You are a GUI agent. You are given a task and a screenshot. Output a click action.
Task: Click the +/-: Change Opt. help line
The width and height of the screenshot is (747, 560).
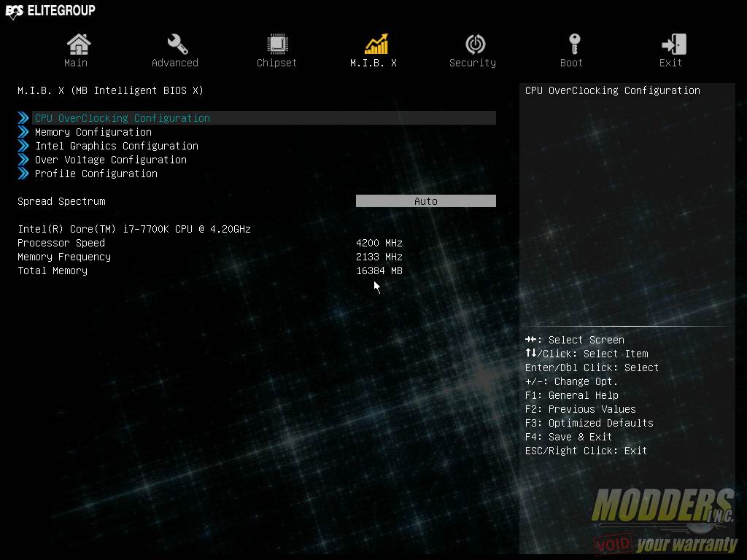pyautogui.click(x=571, y=381)
